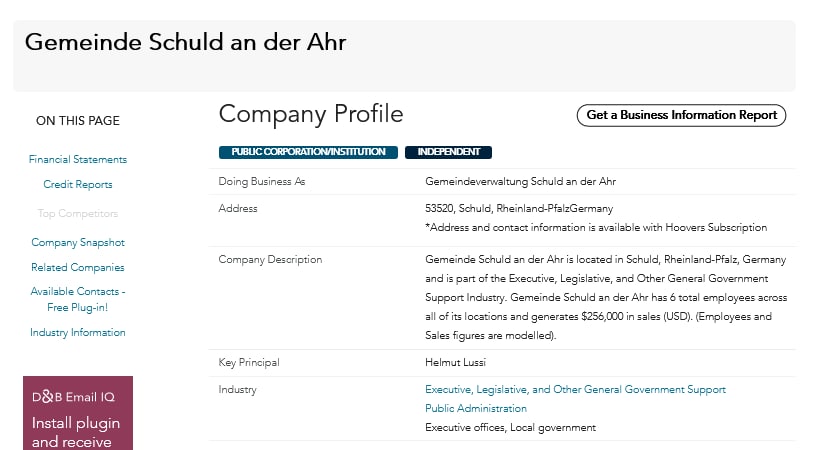Click the company description paragraph

(606, 297)
